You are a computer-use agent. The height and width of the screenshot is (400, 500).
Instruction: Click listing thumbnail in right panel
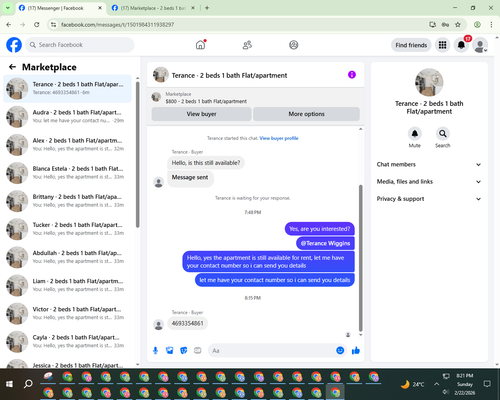point(429,82)
